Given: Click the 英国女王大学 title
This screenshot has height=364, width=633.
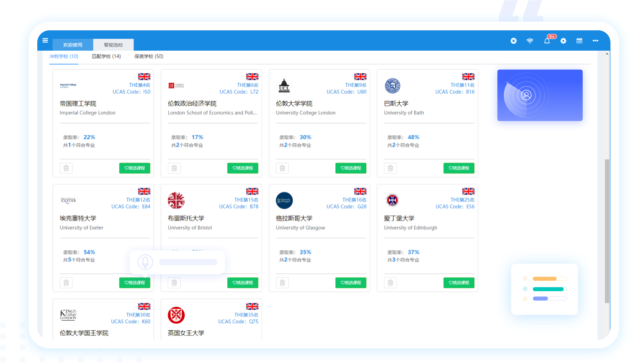Looking at the screenshot, I should [186, 333].
